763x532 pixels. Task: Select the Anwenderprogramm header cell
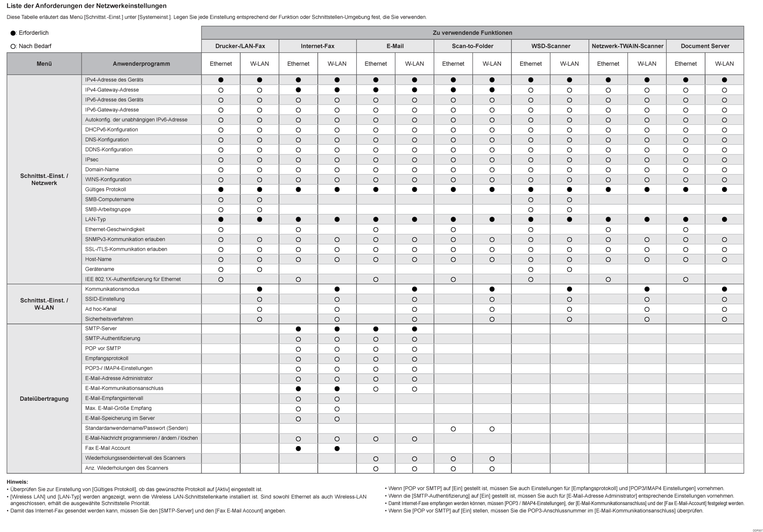(141, 64)
